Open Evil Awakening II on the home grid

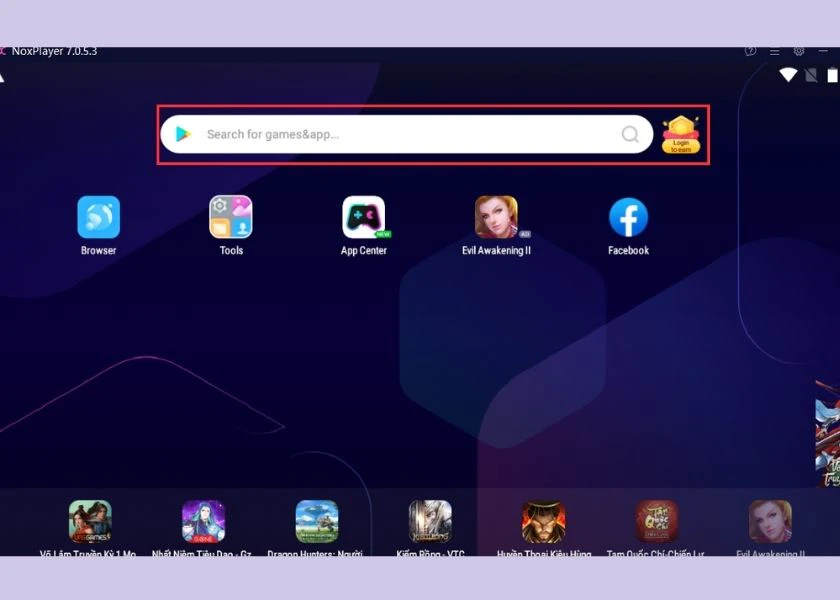(496, 217)
